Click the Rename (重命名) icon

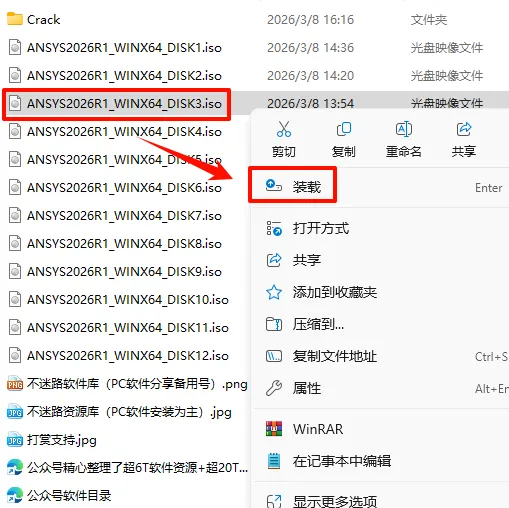[404, 129]
